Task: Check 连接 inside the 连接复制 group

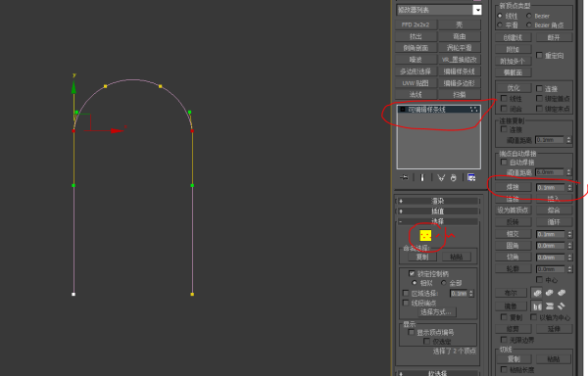Action: pyautogui.click(x=504, y=129)
